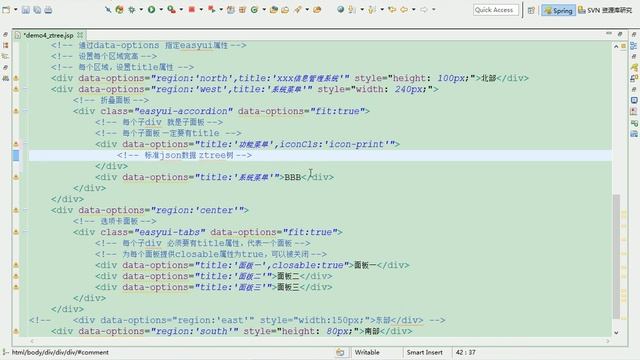The width and height of the screenshot is (640, 360).
Task: Click the Quick Access search field
Action: [x=496, y=10]
